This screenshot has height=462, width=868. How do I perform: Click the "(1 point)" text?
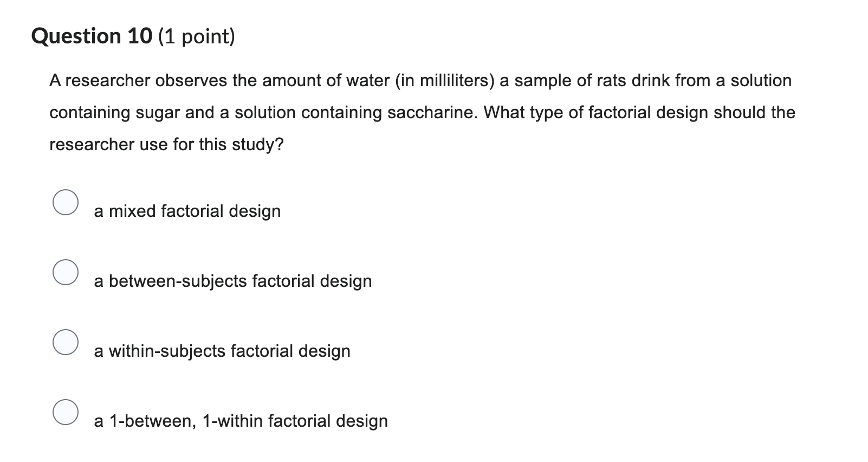[x=197, y=36]
